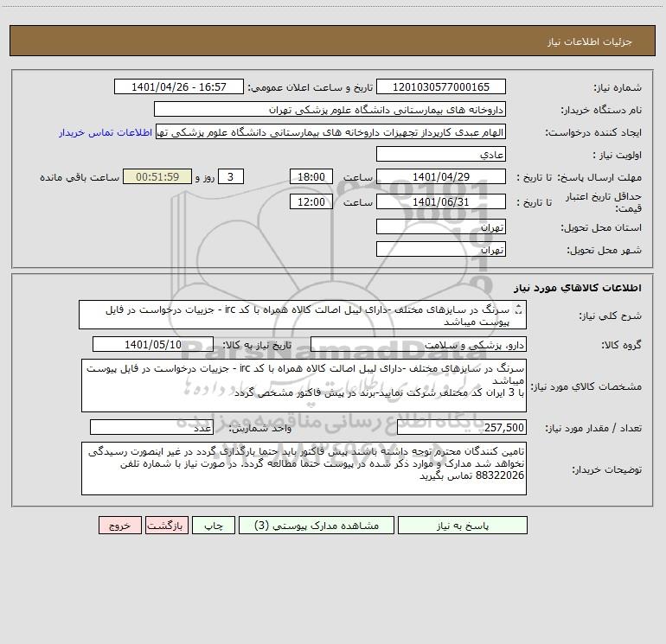
Task: Click label توضیحات خریدار
Action: [x=607, y=469]
